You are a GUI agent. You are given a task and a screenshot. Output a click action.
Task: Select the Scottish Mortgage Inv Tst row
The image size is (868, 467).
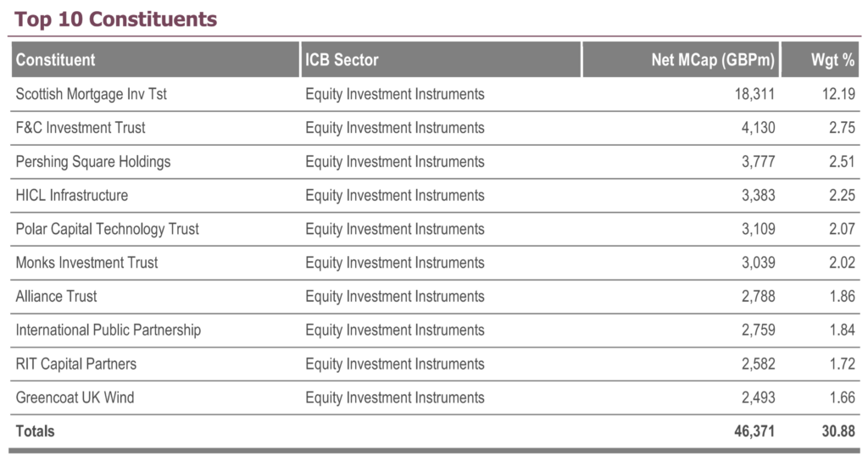pos(435,94)
